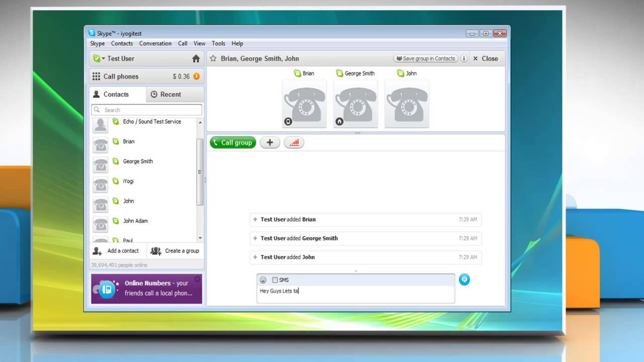Click the contact list scrollbar up arrow
The width and height of the screenshot is (644, 362).
[200, 122]
